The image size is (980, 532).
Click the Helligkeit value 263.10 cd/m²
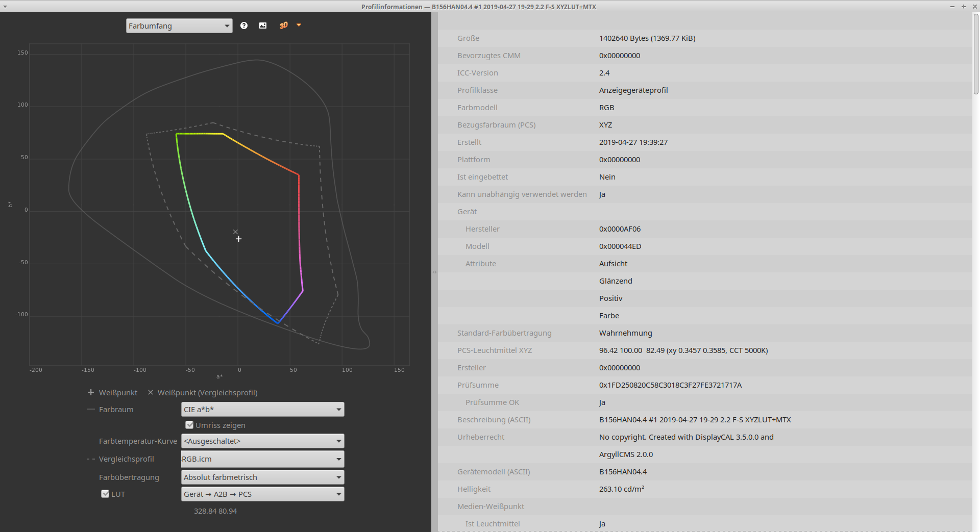[621, 489]
